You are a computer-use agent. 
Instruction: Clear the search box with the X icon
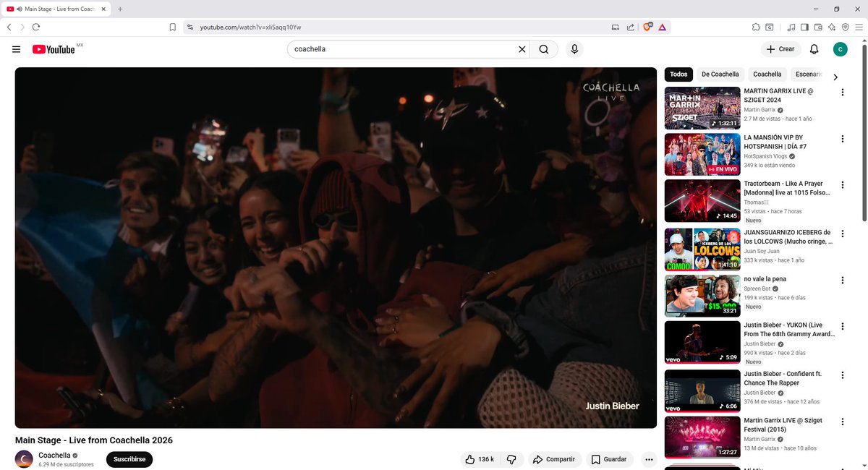pyautogui.click(x=522, y=49)
